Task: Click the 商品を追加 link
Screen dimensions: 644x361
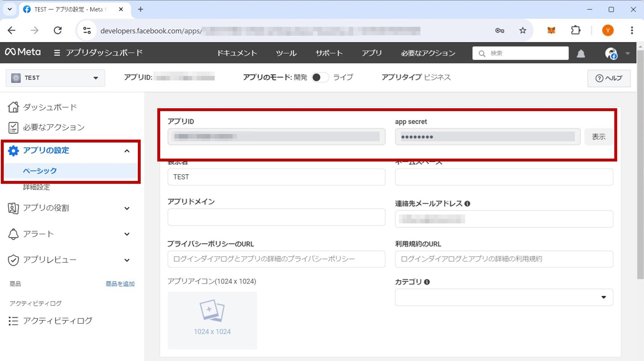Action: [119, 283]
